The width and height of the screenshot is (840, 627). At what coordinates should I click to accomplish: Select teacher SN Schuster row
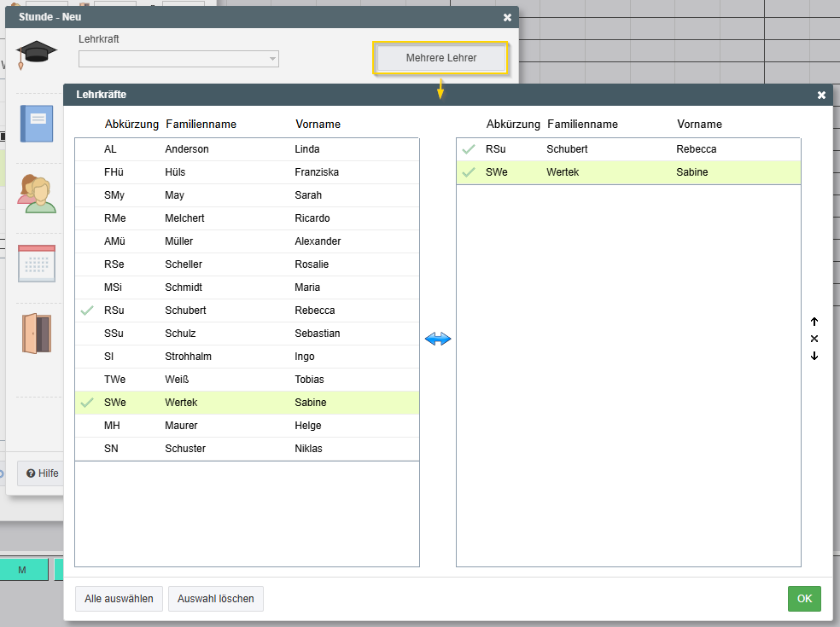(247, 449)
